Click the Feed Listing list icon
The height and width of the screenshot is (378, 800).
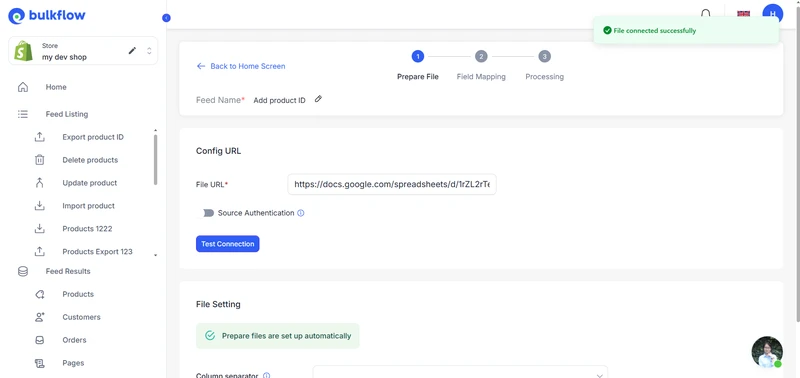click(23, 114)
